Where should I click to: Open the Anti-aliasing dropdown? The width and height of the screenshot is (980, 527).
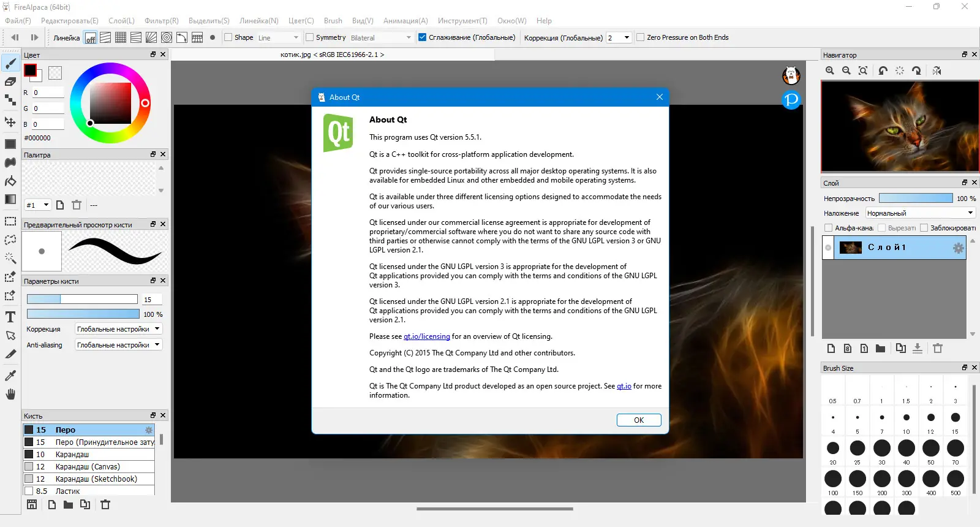pyautogui.click(x=118, y=345)
